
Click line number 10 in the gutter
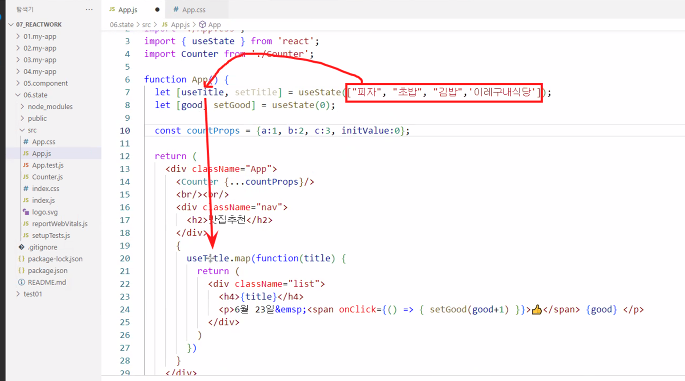point(125,131)
